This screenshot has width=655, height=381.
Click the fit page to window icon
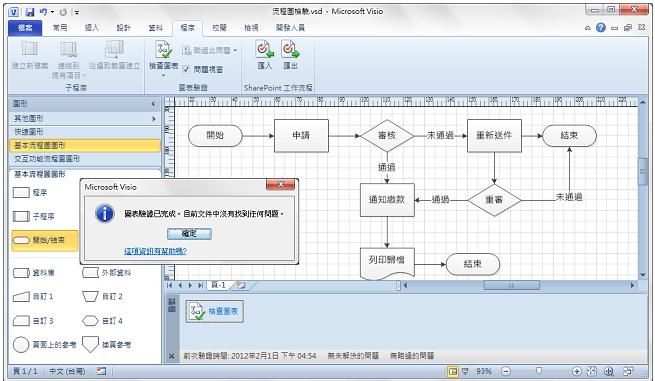pyautogui.click(x=592, y=371)
